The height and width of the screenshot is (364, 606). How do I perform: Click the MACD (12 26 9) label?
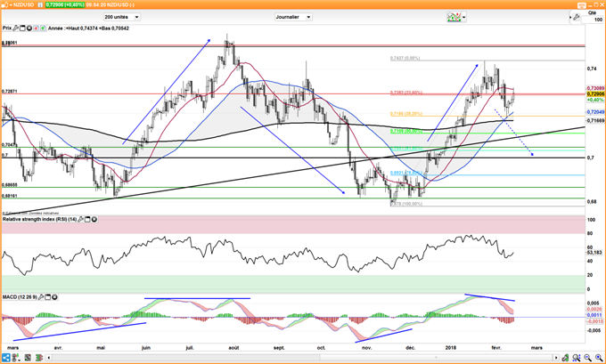pyautogui.click(x=20, y=297)
